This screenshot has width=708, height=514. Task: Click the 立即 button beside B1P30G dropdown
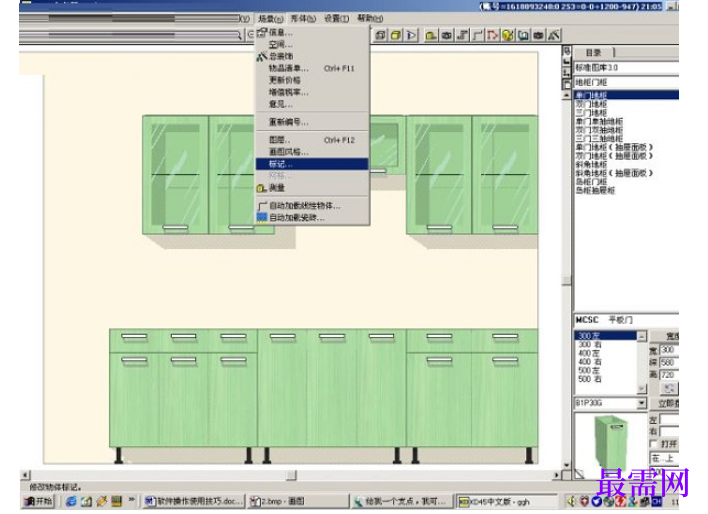click(664, 403)
